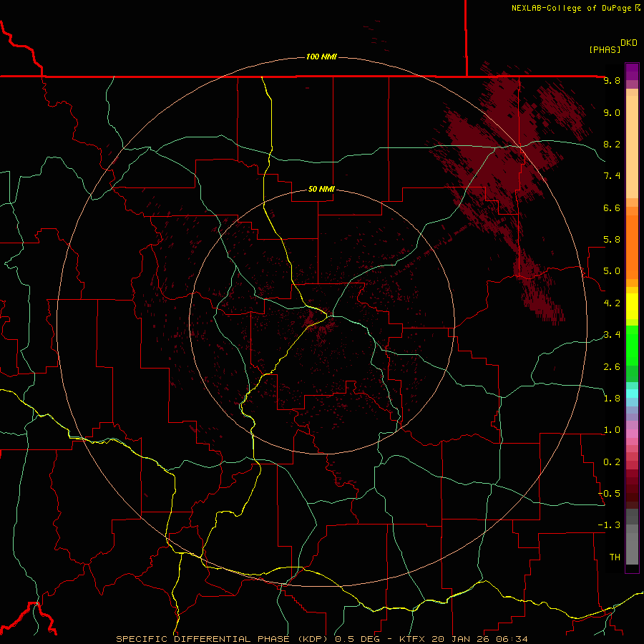Click the 100 NMI range ring label
The width and height of the screenshot is (644, 644).
coord(321,57)
